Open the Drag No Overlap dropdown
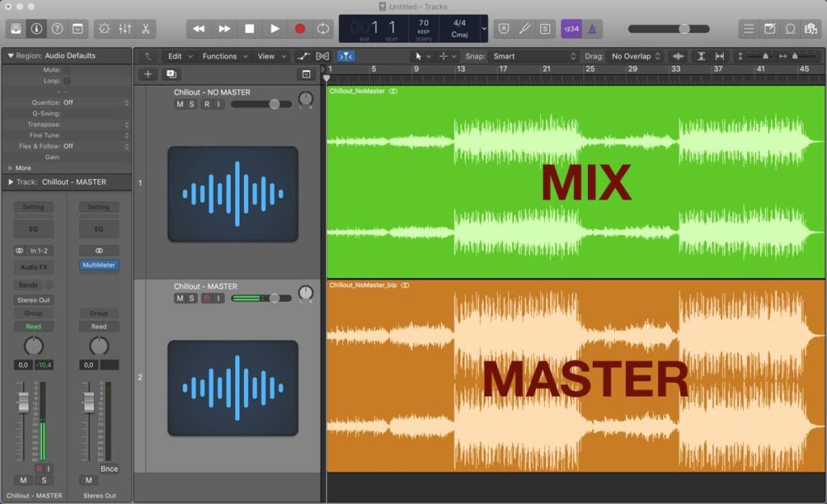The width and height of the screenshot is (827, 504). pyautogui.click(x=636, y=57)
